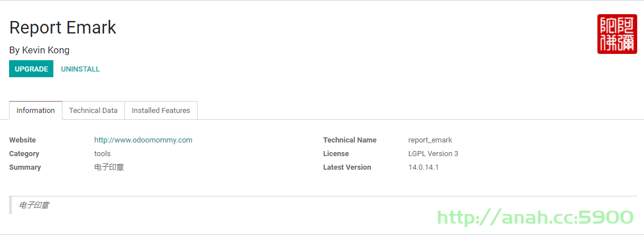Open the odoomommy.com website link
Image resolution: width=644 pixels, height=235 pixels.
tap(143, 140)
